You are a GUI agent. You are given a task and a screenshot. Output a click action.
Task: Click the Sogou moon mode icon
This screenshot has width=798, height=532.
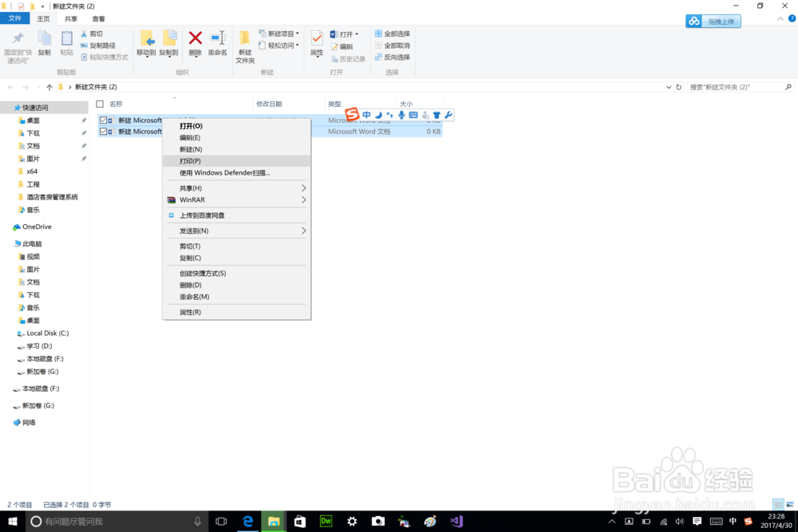[x=378, y=115]
